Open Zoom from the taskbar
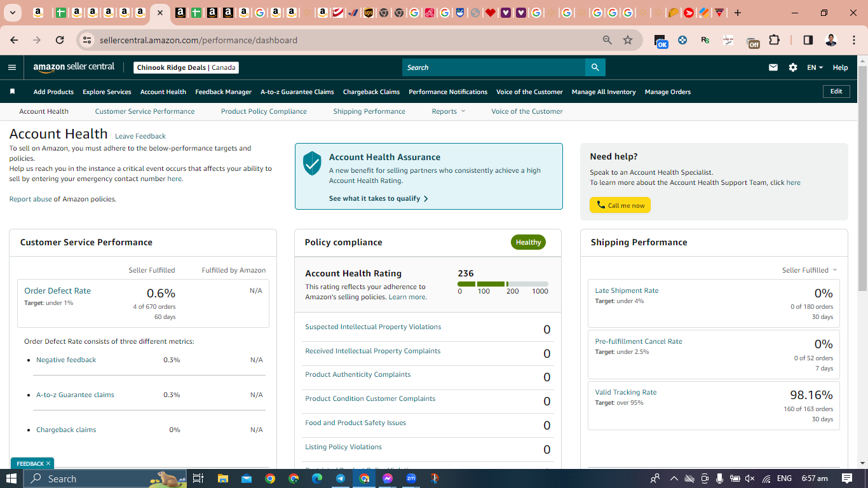The width and height of the screenshot is (868, 488). point(411,478)
